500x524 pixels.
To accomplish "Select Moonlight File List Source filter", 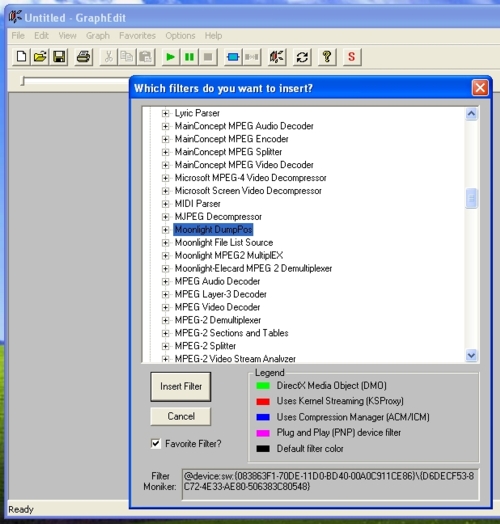I will point(224,243).
